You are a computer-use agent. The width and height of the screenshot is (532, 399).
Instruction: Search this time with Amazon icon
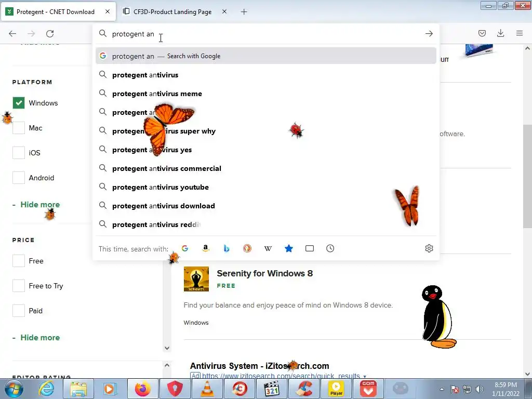pos(206,248)
